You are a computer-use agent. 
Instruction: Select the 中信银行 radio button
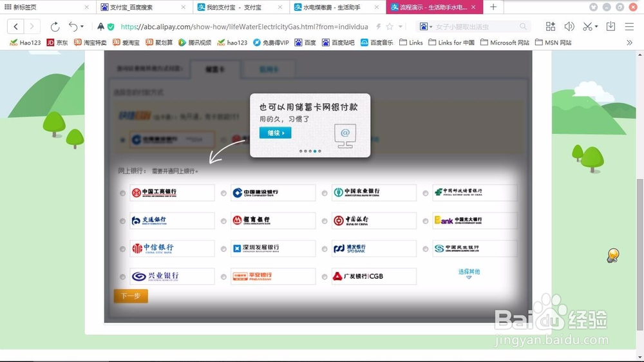(x=122, y=249)
